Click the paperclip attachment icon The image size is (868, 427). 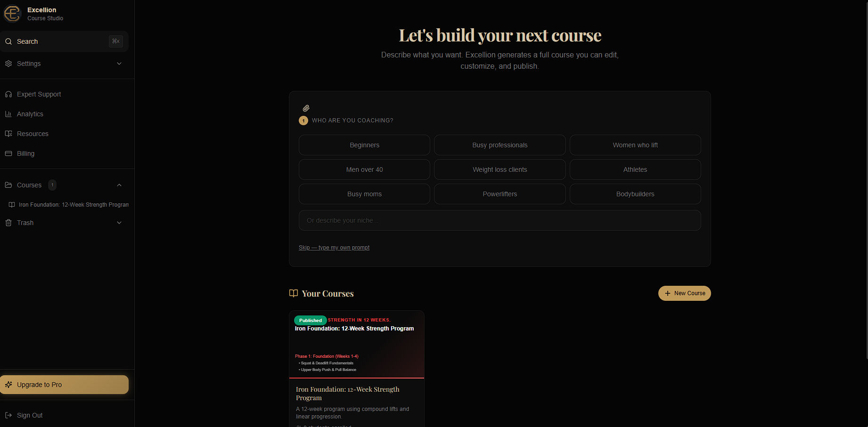(306, 108)
